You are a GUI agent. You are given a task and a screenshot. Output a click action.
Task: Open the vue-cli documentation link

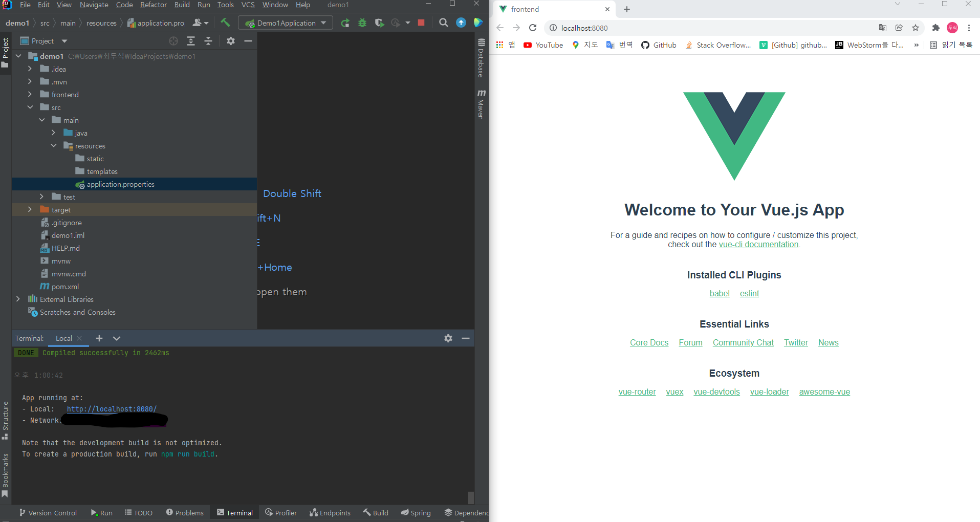pyautogui.click(x=758, y=245)
